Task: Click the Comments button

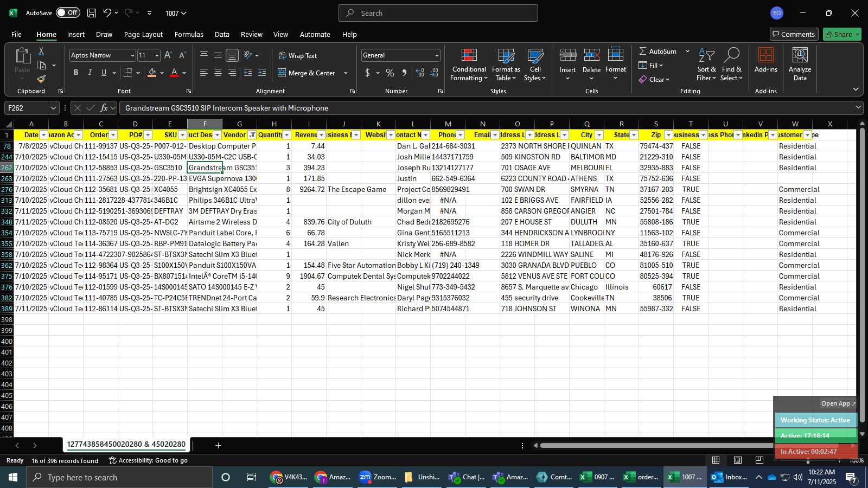Action: pyautogui.click(x=794, y=34)
